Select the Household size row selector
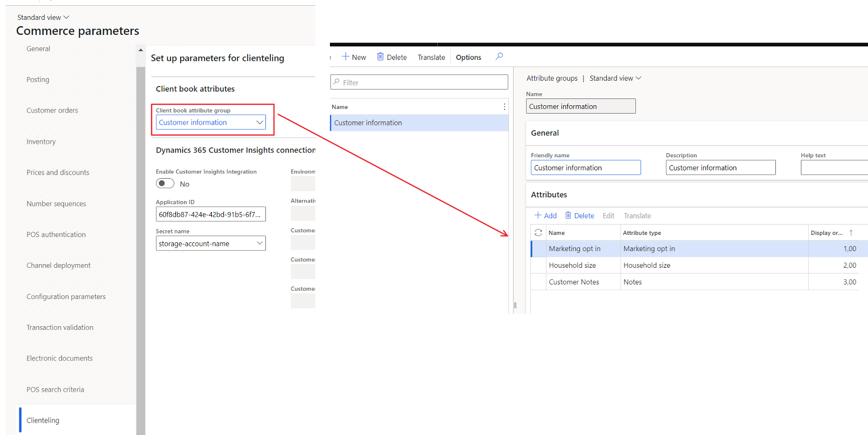868x435 pixels. (538, 266)
